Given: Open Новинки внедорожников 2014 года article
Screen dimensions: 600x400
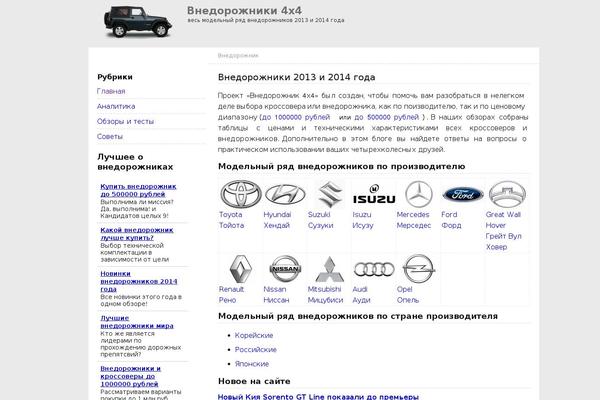Looking at the screenshot, I should pyautogui.click(x=139, y=281).
